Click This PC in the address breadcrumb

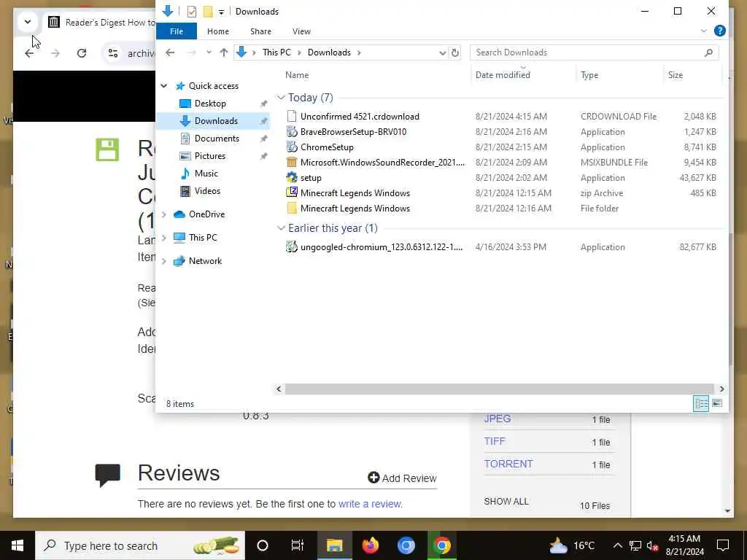click(x=276, y=52)
